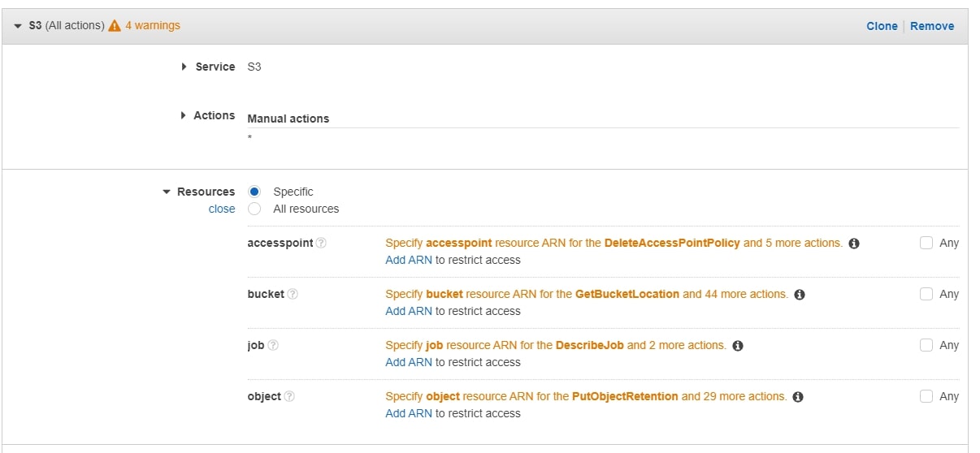The height and width of the screenshot is (453, 980).
Task: Click info icon after DeleteAccessPointPolicy warning
Action: (x=854, y=244)
